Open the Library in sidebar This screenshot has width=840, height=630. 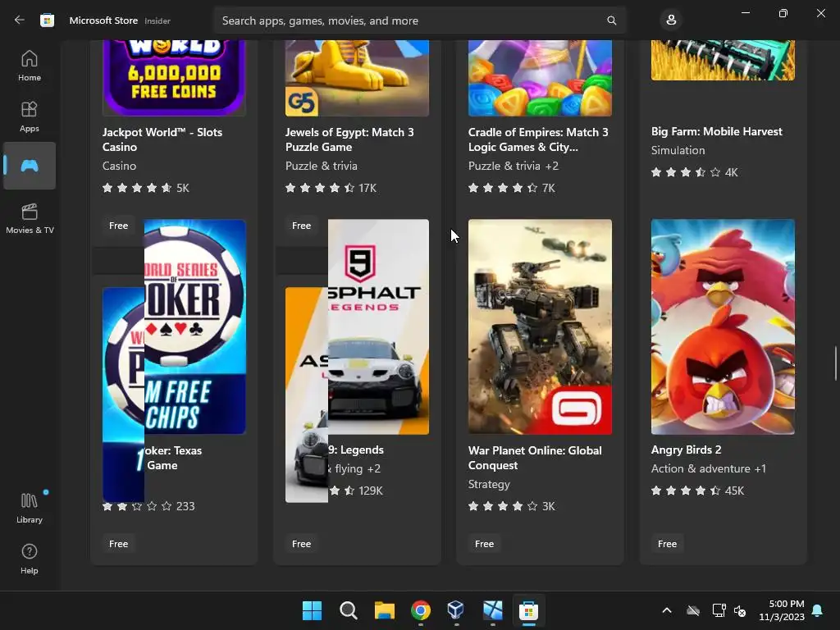(x=30, y=508)
